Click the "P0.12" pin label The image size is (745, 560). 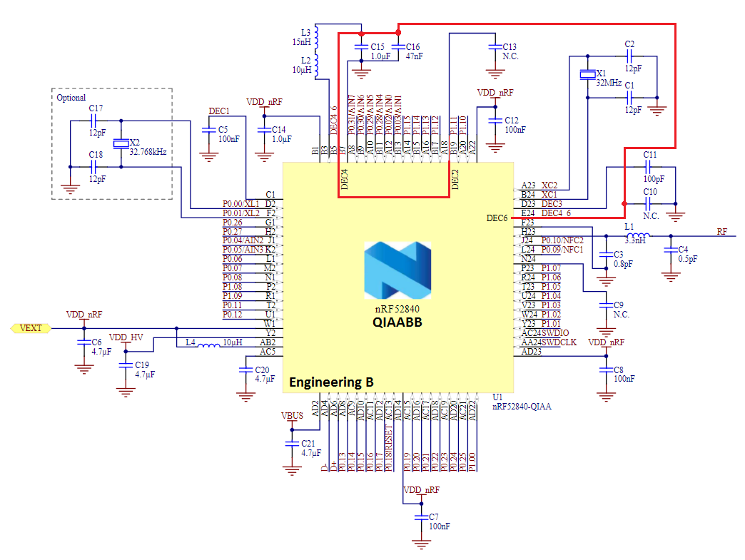(x=233, y=315)
